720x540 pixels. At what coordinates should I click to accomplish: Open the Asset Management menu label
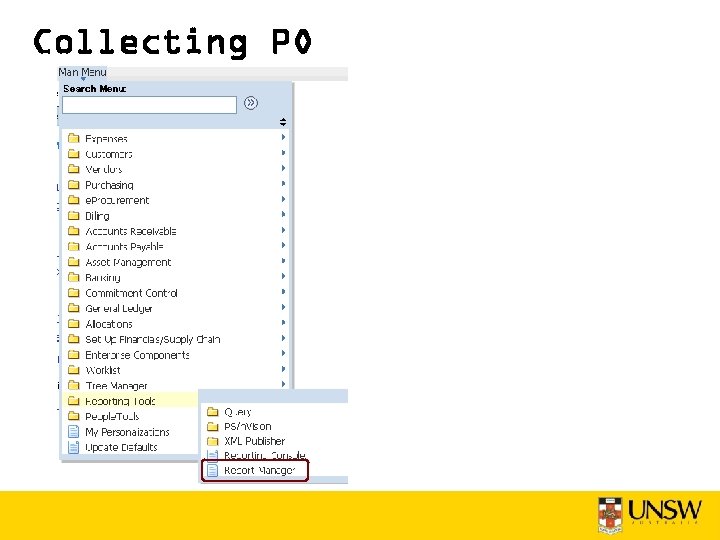[128, 262]
